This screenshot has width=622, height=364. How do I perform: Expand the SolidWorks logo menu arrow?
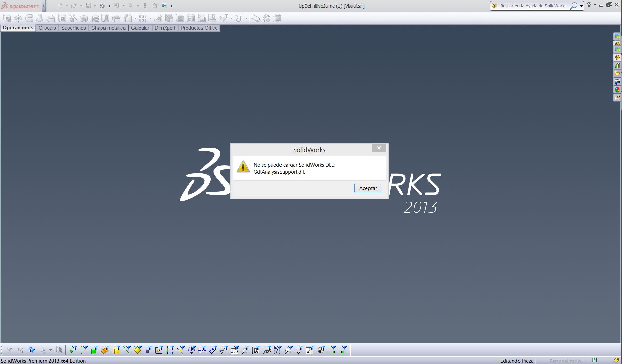point(44,6)
